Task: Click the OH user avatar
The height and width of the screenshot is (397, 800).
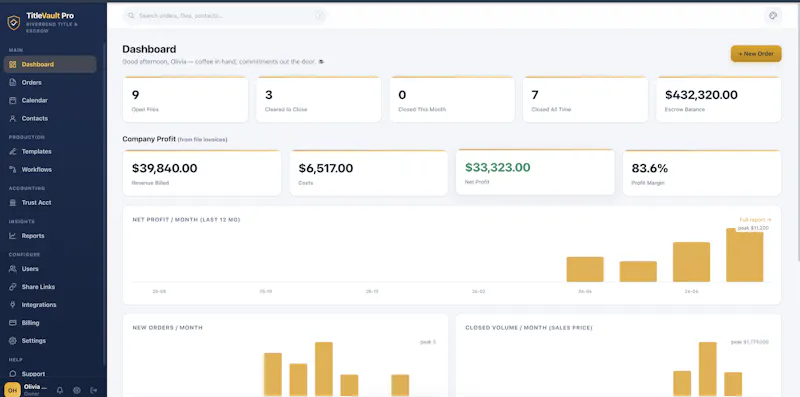Action: [13, 390]
